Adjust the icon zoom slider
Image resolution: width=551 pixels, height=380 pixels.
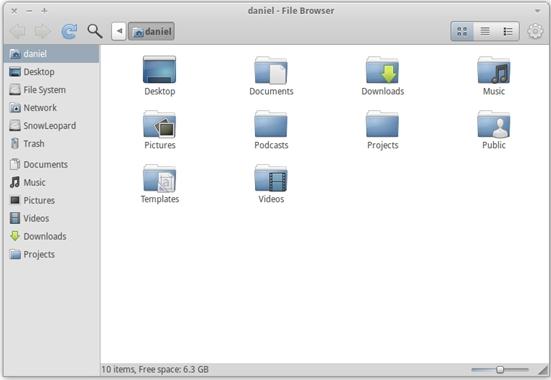(500, 369)
